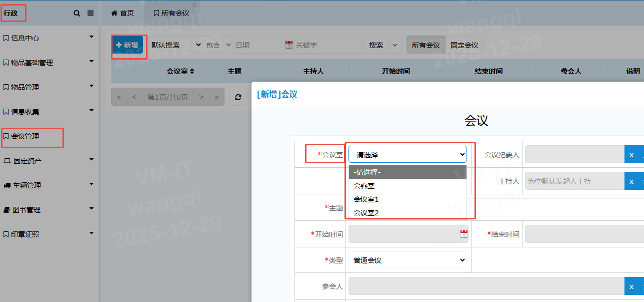This screenshot has width=644, height=302.
Task: Choose 会议室2 in the dropdown list
Action: [x=366, y=213]
